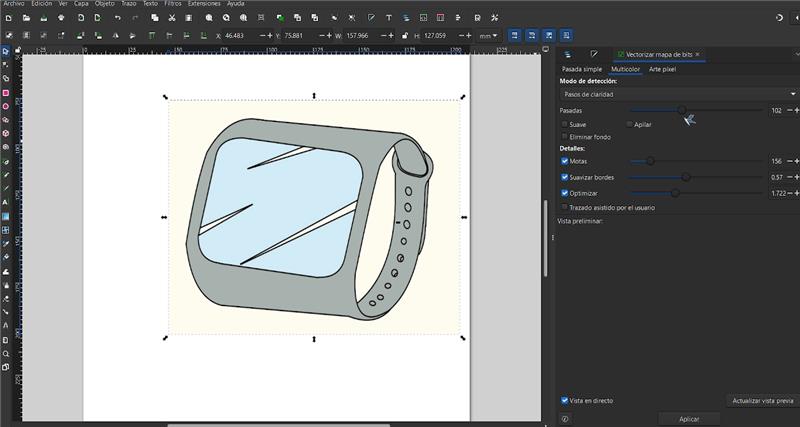Enable Trazado asistido por el usuario
The image size is (800, 427).
click(x=564, y=208)
